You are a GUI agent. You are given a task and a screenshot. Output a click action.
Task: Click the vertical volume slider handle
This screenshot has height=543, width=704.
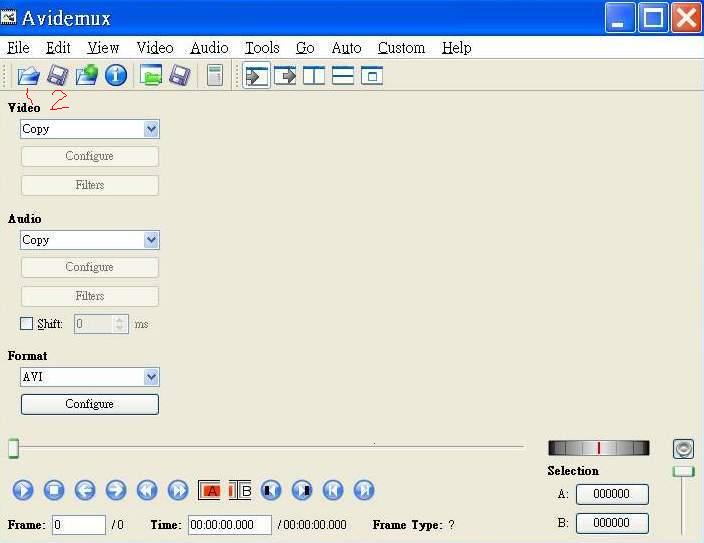683,471
